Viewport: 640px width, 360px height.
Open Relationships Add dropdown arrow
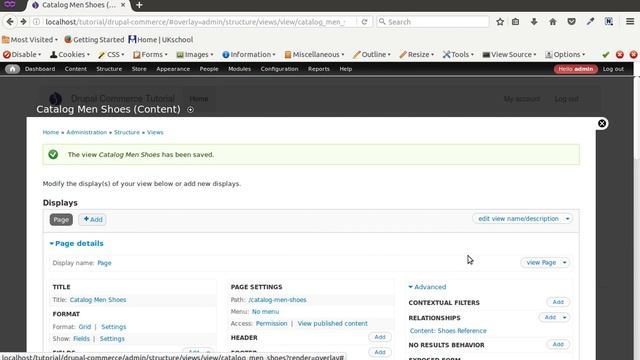565,317
